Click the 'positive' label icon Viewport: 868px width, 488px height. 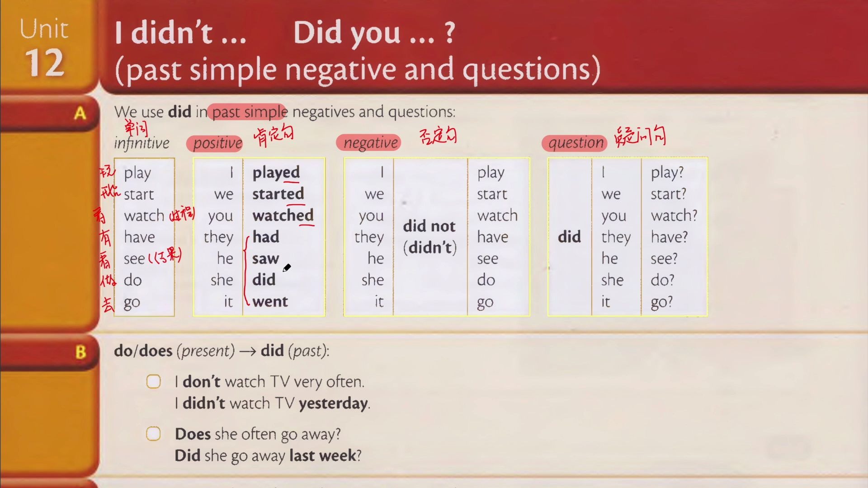(217, 143)
